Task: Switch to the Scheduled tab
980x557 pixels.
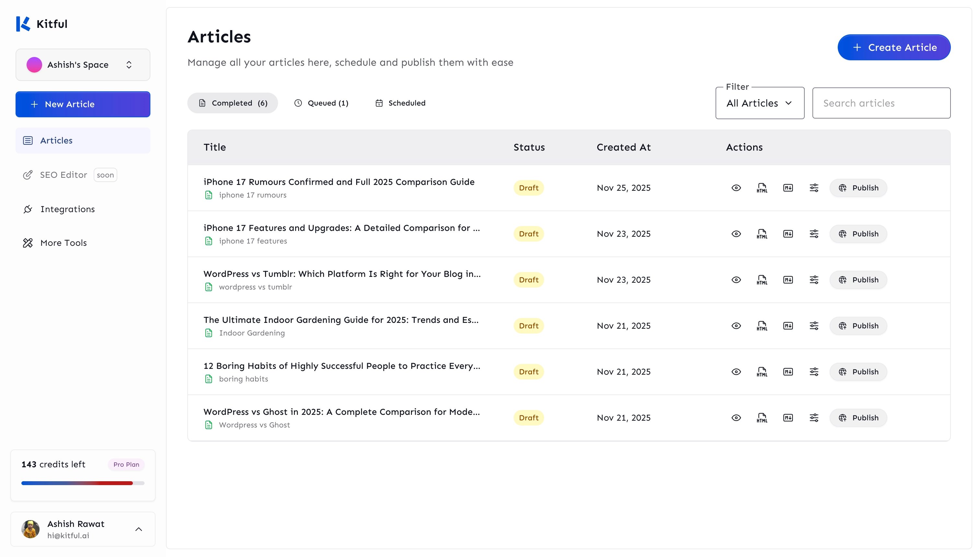Action: click(x=400, y=103)
